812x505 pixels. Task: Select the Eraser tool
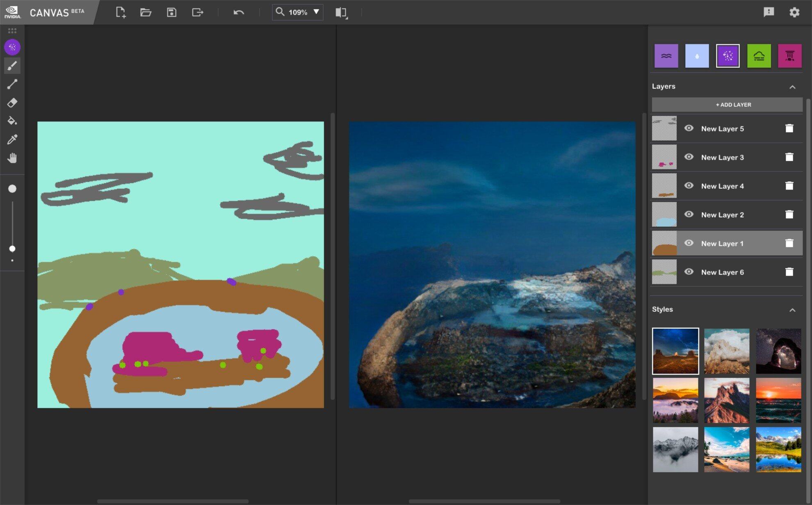point(12,103)
